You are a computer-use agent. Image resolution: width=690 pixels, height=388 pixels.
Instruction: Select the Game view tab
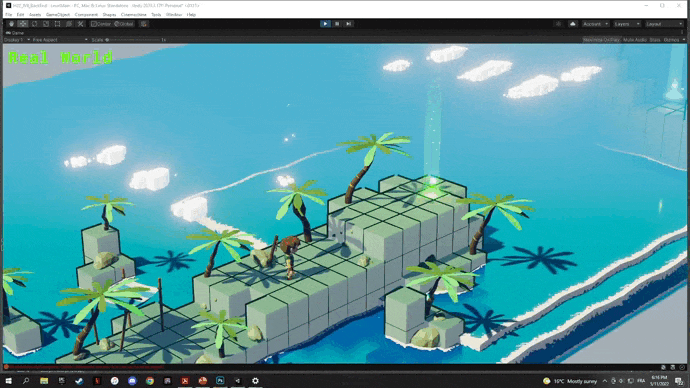(15, 33)
